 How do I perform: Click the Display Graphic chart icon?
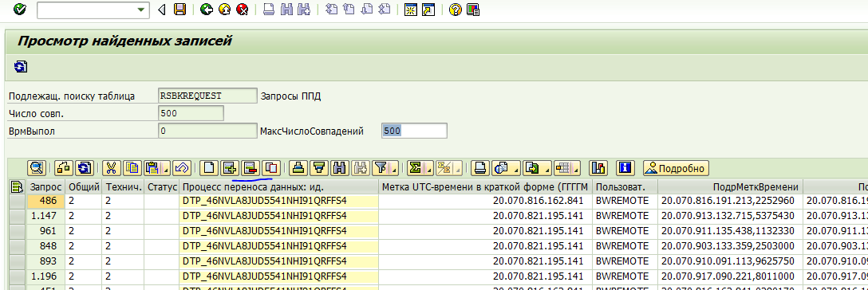click(x=598, y=167)
